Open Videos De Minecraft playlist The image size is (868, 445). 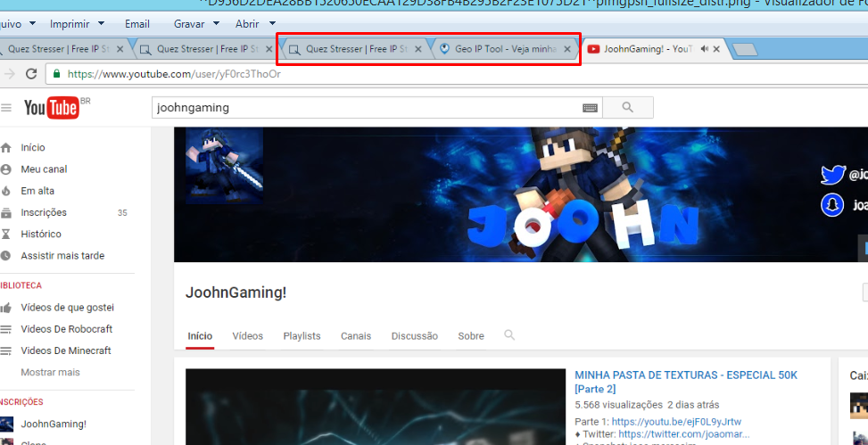(x=66, y=350)
